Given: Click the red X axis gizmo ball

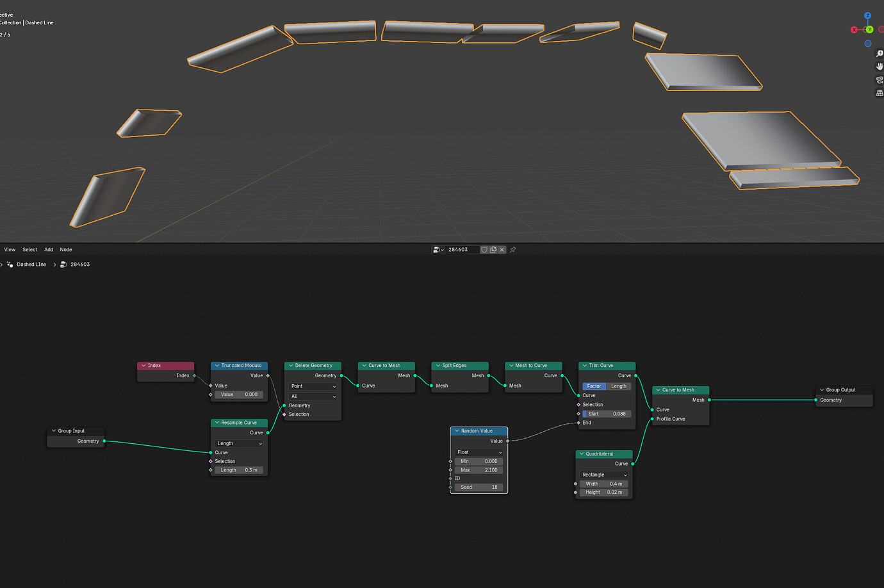Looking at the screenshot, I should 854,29.
